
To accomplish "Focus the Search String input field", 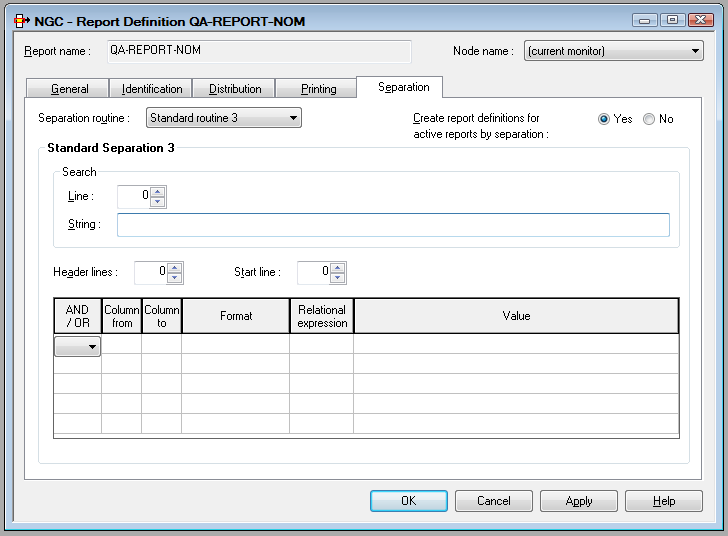I will tap(393, 225).
